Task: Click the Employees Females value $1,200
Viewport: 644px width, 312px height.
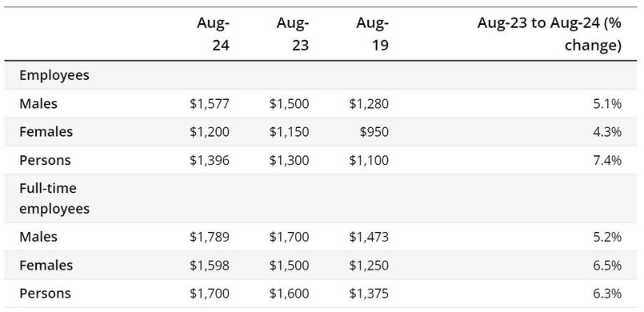Action: tap(210, 132)
